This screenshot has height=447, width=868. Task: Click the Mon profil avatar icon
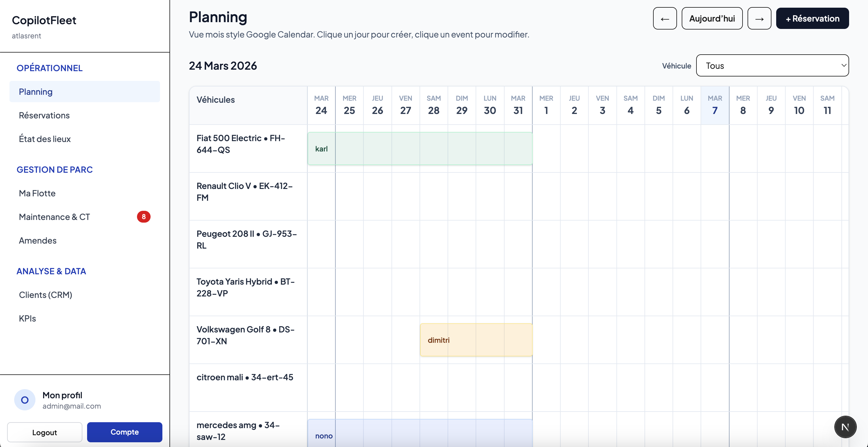(x=24, y=399)
